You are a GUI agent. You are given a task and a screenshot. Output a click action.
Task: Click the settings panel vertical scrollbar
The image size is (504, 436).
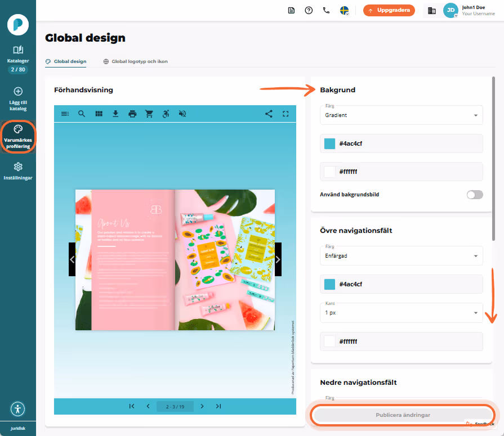click(x=493, y=158)
